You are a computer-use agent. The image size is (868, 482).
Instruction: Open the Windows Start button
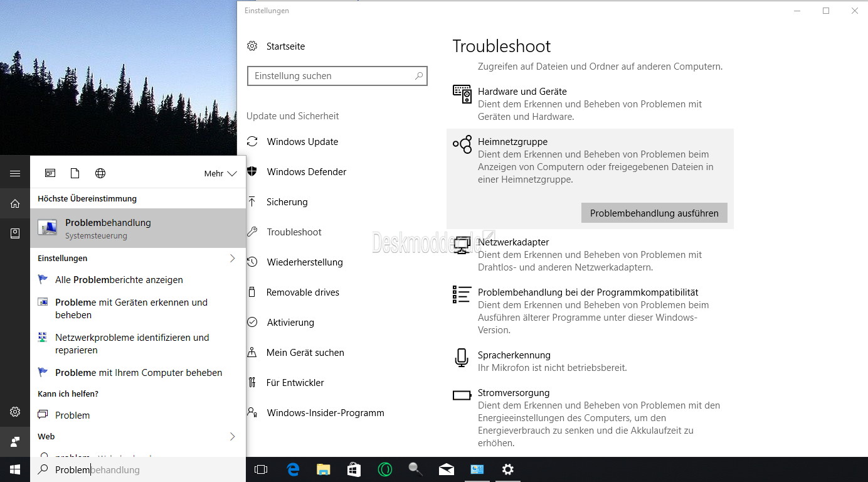tap(15, 469)
